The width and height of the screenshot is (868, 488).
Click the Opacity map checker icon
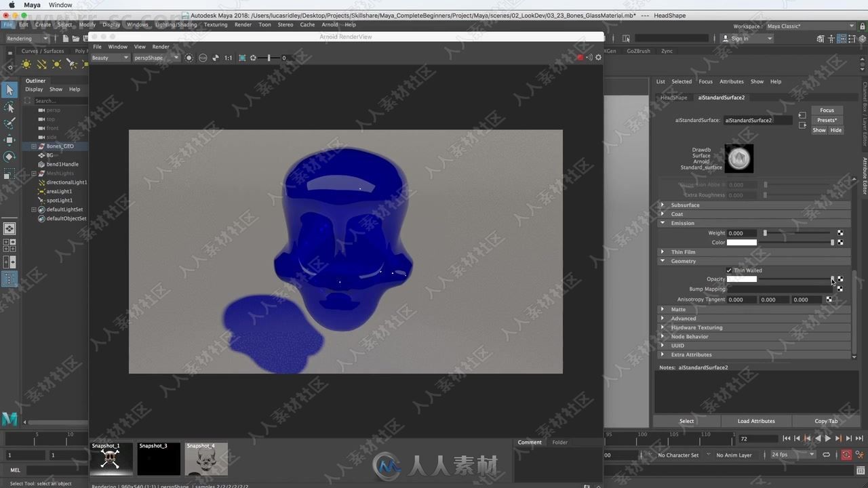click(840, 279)
